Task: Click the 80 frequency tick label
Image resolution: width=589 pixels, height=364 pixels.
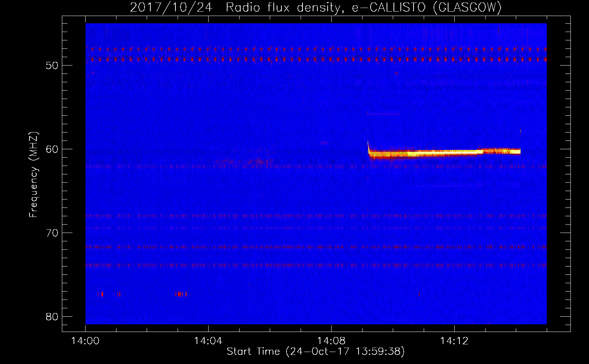Action: coord(52,317)
